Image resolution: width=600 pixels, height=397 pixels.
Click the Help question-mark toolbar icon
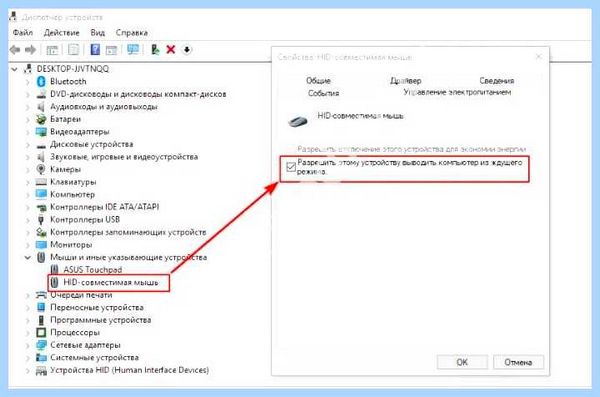pos(95,49)
